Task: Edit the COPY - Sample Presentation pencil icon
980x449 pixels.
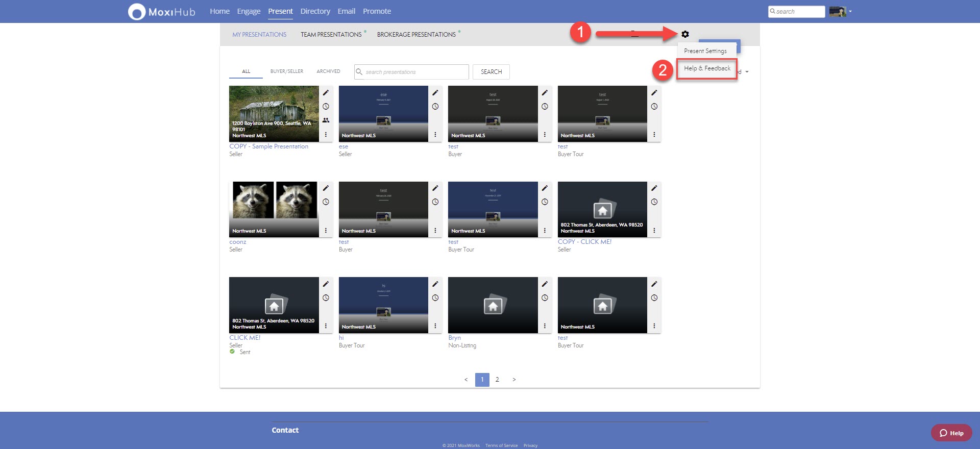Action: tap(326, 93)
